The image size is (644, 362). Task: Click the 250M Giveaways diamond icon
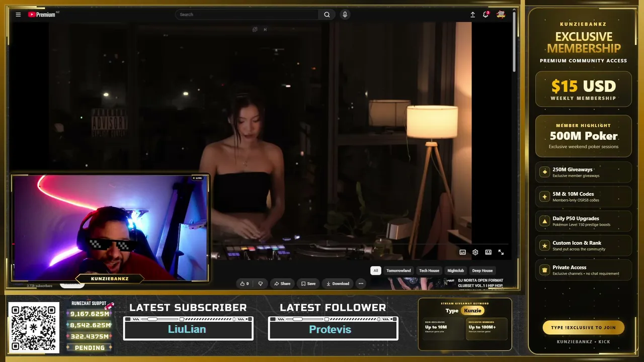tap(544, 172)
